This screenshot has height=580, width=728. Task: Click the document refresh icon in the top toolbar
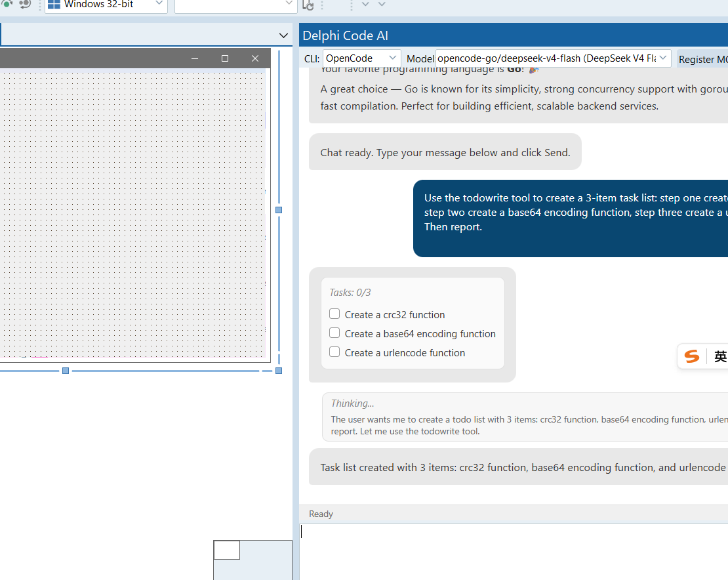(x=308, y=5)
